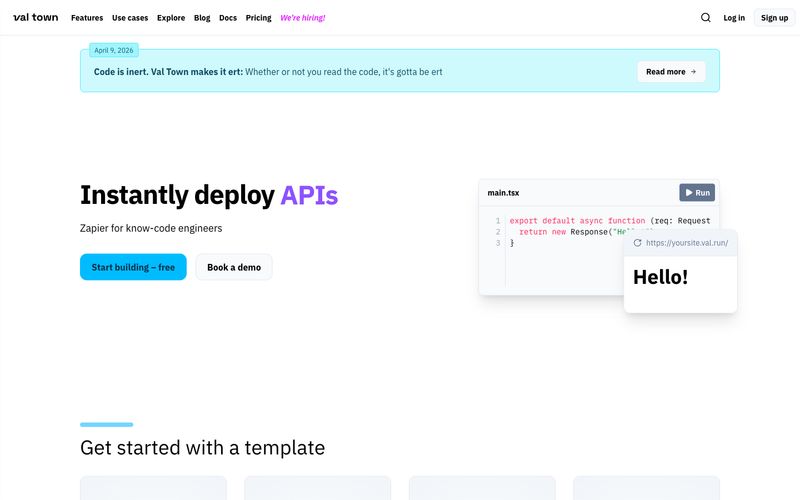Click the banner headline Code is inert
800x500 pixels.
[168, 72]
